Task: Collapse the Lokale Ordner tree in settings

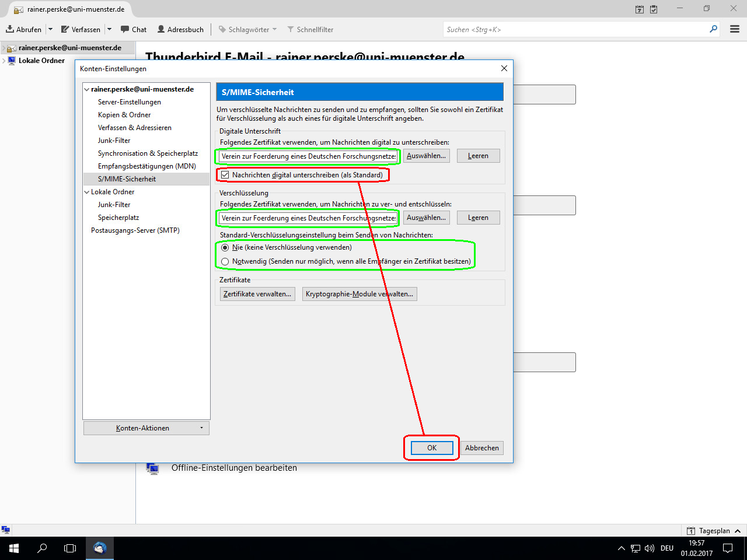Action: point(87,192)
